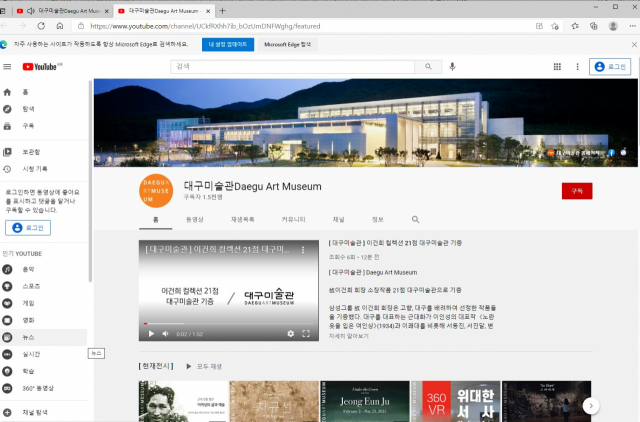The image size is (640, 422).
Task: Click the Daegu Art Museum channel avatar
Action: pyautogui.click(x=156, y=191)
